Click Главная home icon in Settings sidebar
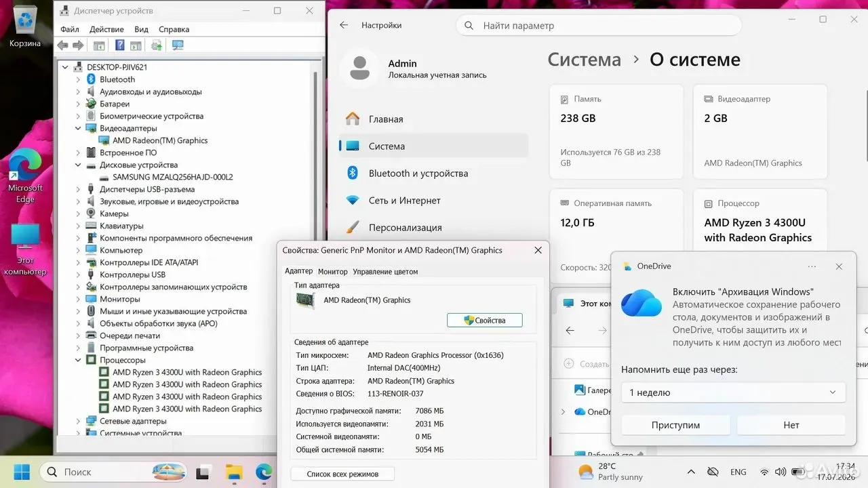The image size is (868, 488). tap(353, 119)
